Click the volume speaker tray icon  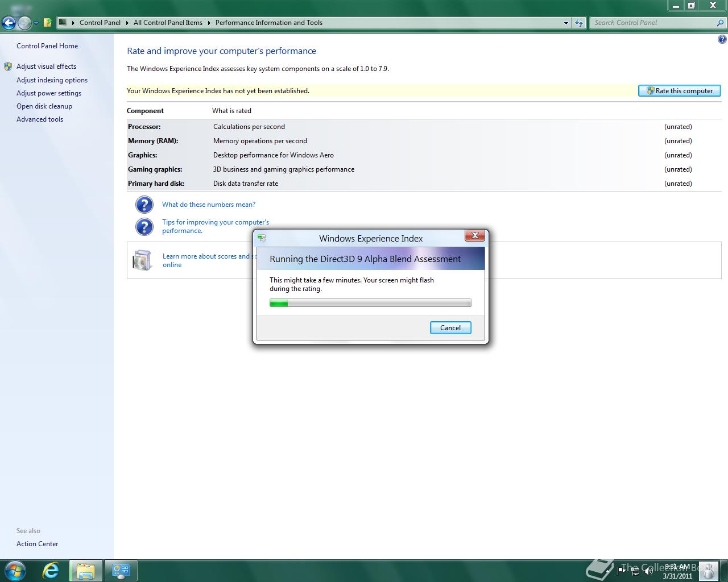point(648,571)
